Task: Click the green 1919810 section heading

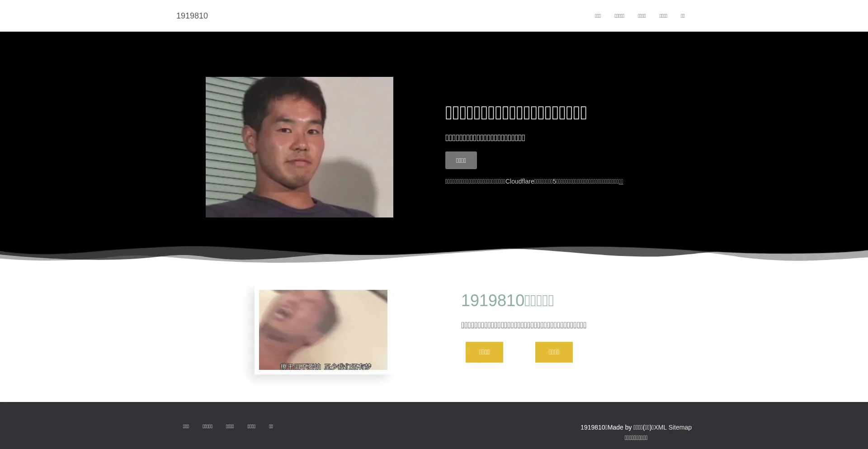Action: point(507,301)
